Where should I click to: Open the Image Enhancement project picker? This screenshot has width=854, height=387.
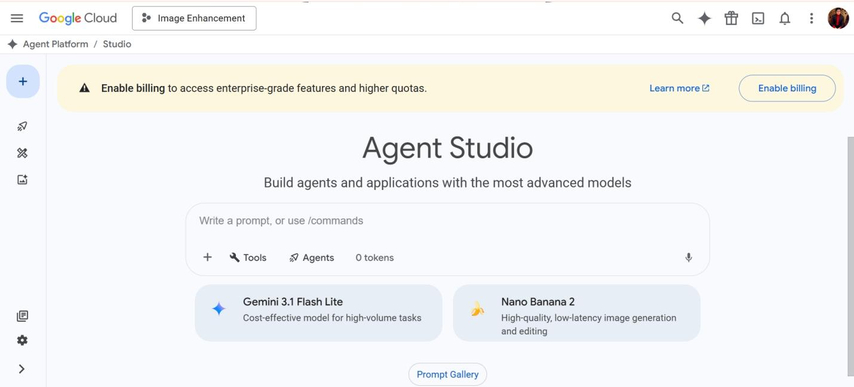point(194,19)
